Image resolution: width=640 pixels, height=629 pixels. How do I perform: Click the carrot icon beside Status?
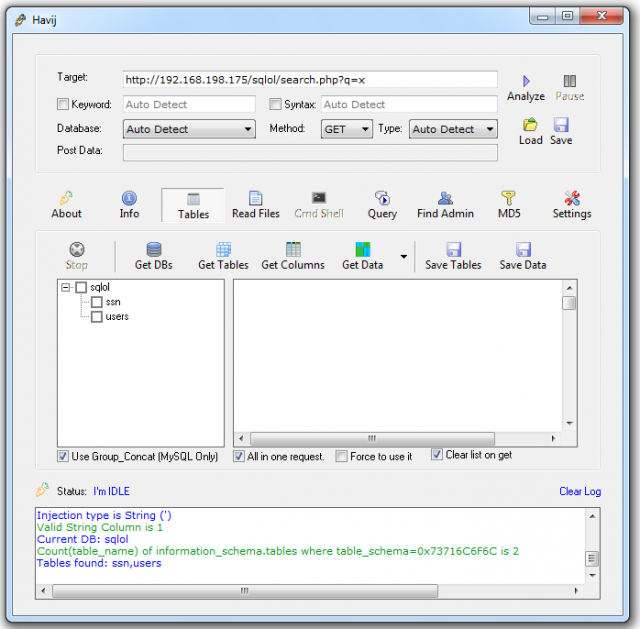point(42,489)
